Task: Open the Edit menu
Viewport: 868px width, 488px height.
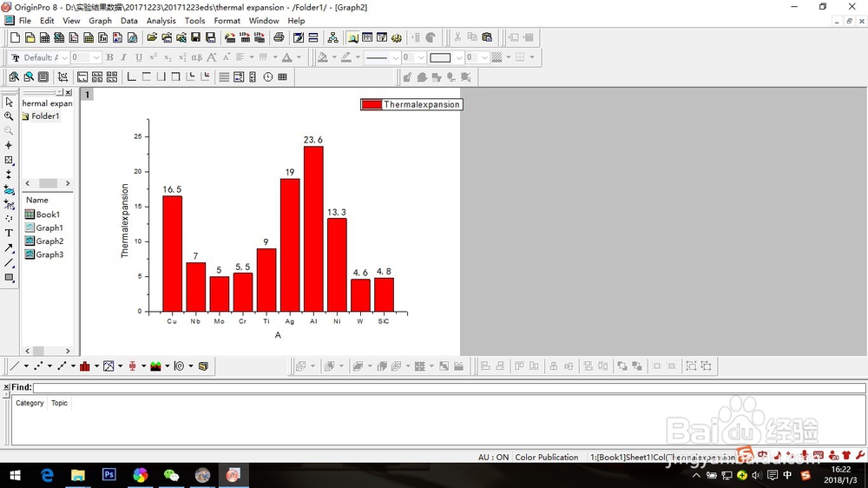Action: click(x=47, y=21)
